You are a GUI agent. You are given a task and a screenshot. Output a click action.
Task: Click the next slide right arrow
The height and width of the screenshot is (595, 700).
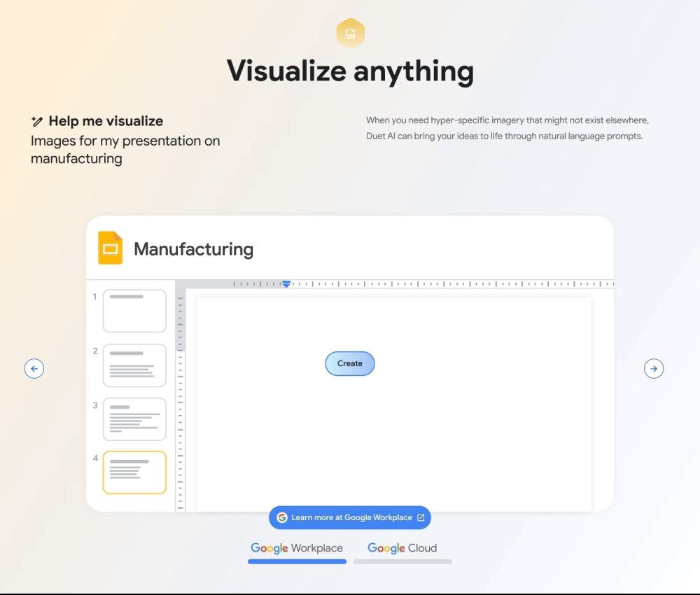point(654,369)
